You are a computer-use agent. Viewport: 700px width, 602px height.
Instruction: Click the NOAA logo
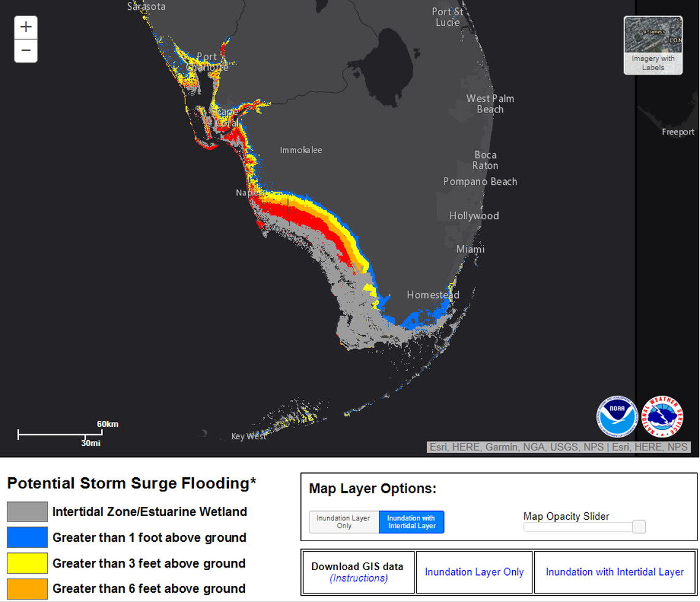pos(616,417)
